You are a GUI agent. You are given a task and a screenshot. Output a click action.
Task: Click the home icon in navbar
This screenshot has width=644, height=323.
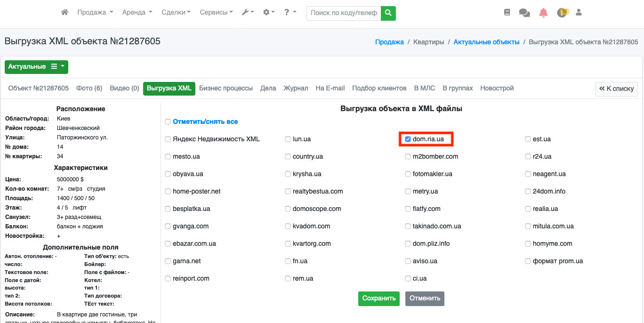pos(65,13)
